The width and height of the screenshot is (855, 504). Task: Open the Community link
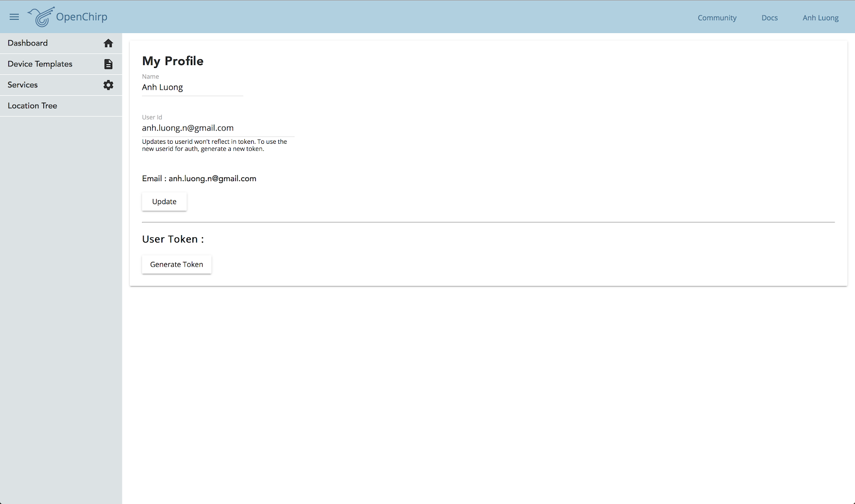pyautogui.click(x=717, y=18)
